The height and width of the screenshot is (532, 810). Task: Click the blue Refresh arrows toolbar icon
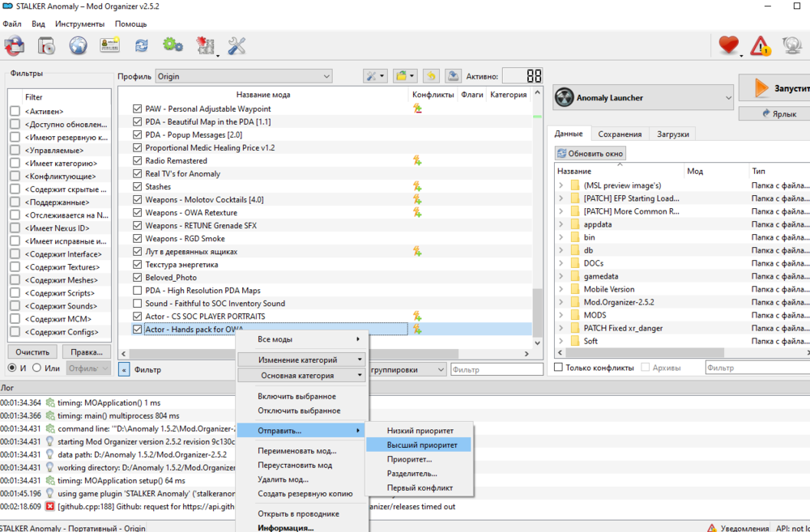[142, 45]
